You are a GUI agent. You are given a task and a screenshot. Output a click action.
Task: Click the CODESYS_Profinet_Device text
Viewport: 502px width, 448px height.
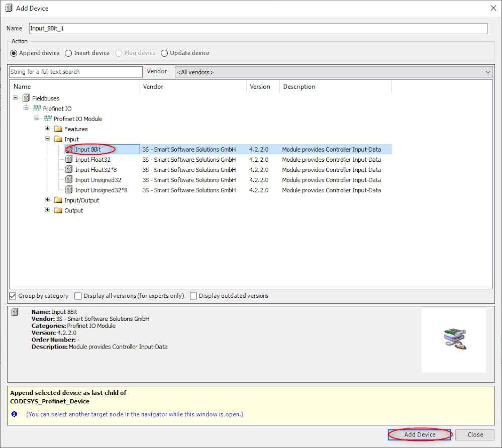pyautogui.click(x=50, y=401)
